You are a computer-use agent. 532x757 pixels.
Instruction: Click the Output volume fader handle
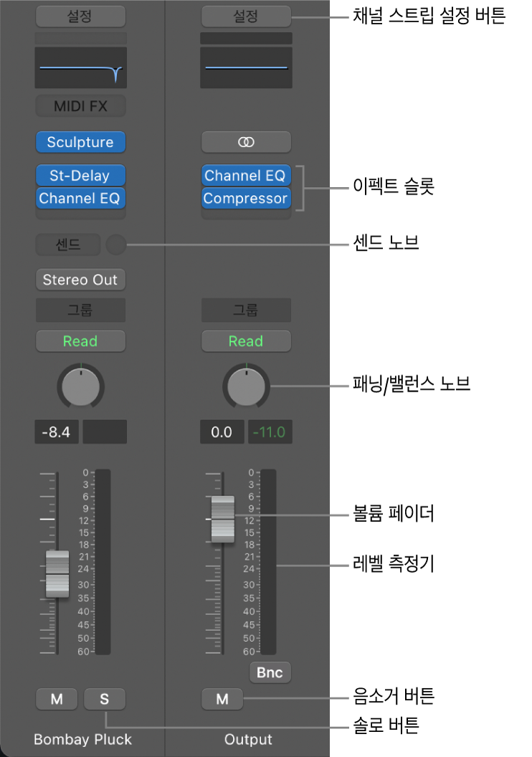(222, 519)
